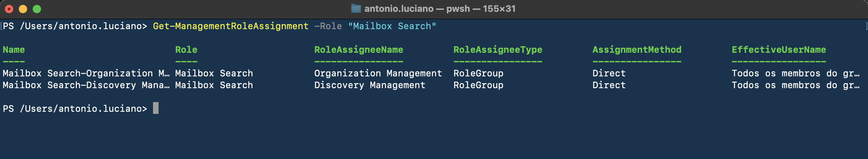Click the Get-ManagementRoleAssignment command text
The width and height of the screenshot is (868, 159).
tap(231, 26)
